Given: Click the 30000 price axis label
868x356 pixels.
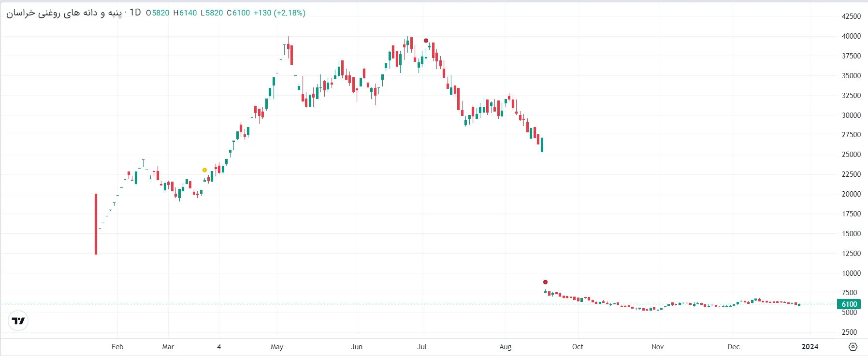Looking at the screenshot, I should (x=851, y=115).
